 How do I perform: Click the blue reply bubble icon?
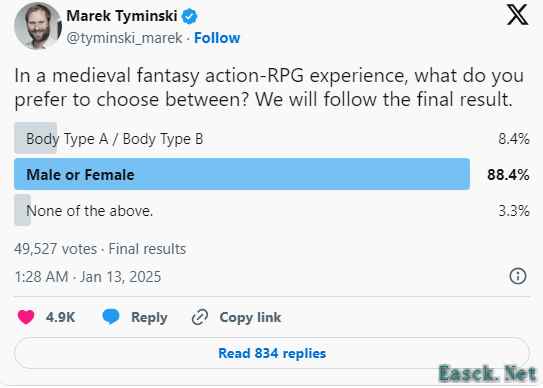pos(111,317)
